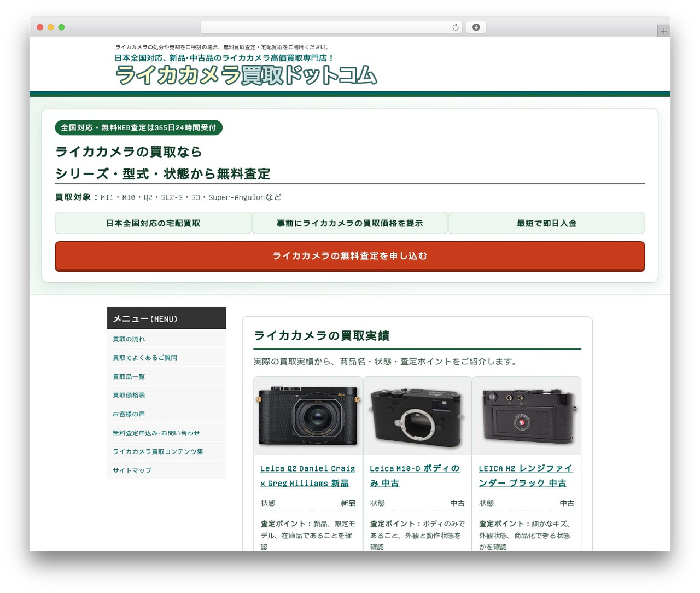Click 査定ポイント text under Leica M10-D
Image resolution: width=700 pixels, height=593 pixels.
point(417,536)
